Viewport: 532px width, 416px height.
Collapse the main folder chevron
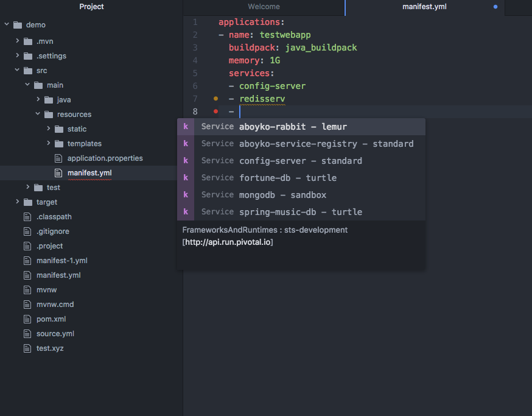(x=27, y=85)
